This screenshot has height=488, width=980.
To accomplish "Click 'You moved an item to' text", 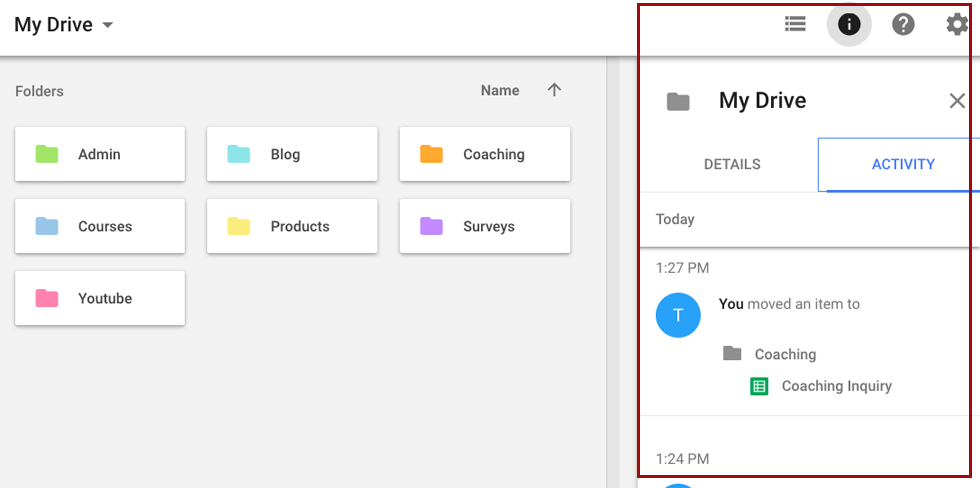I will pyautogui.click(x=789, y=304).
